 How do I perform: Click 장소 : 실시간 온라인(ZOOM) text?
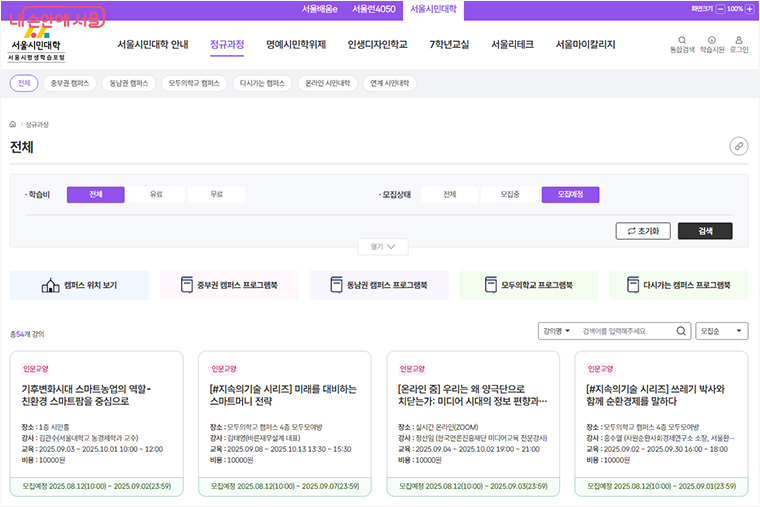click(438, 427)
